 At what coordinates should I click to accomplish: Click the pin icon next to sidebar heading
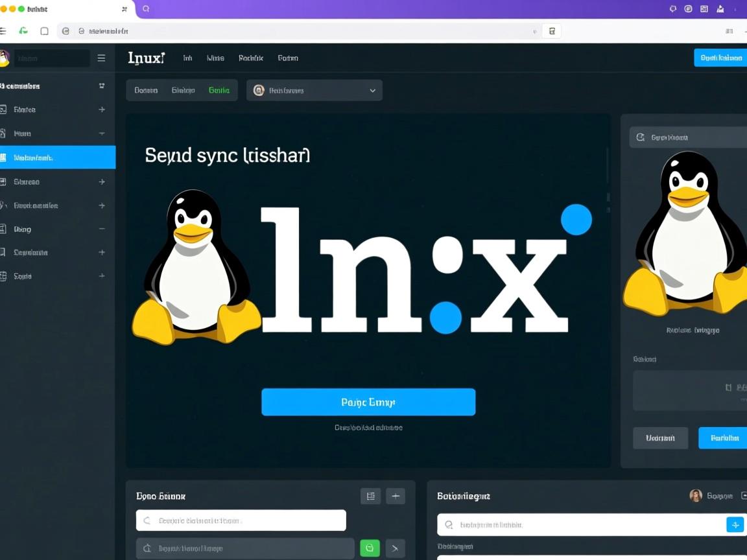pyautogui.click(x=101, y=86)
